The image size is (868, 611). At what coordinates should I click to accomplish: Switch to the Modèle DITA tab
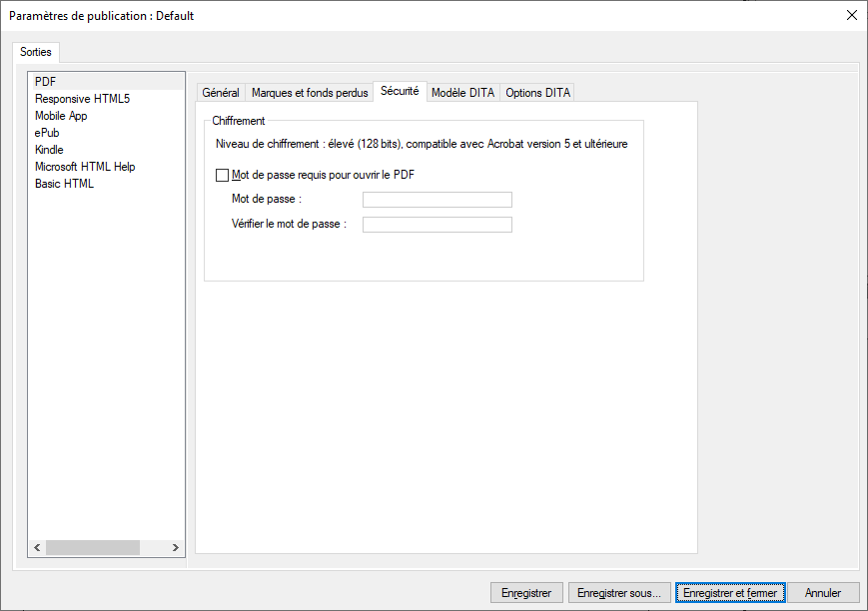point(462,93)
